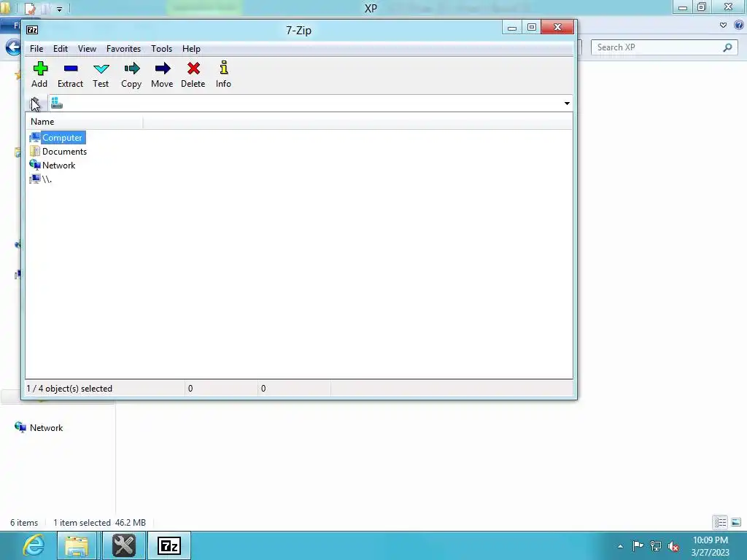Image resolution: width=747 pixels, height=560 pixels.
Task: Go up one level with folder-up icon
Action: pos(35,104)
